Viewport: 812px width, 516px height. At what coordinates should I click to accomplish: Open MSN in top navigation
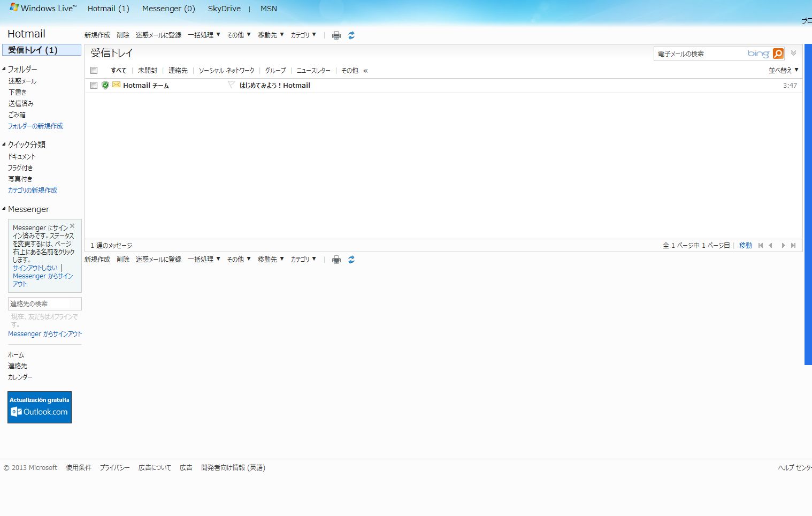(x=269, y=9)
